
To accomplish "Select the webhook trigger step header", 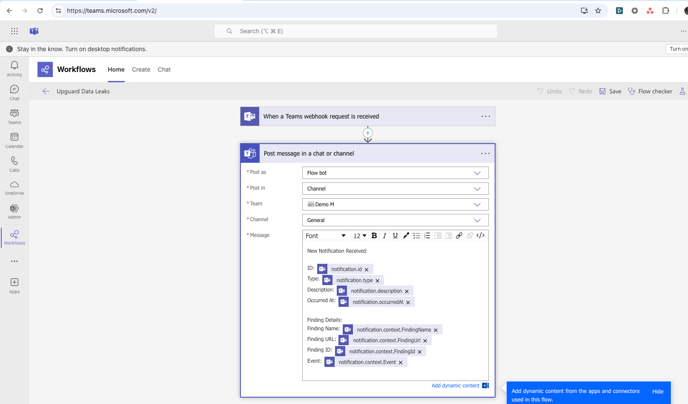I will (x=368, y=116).
